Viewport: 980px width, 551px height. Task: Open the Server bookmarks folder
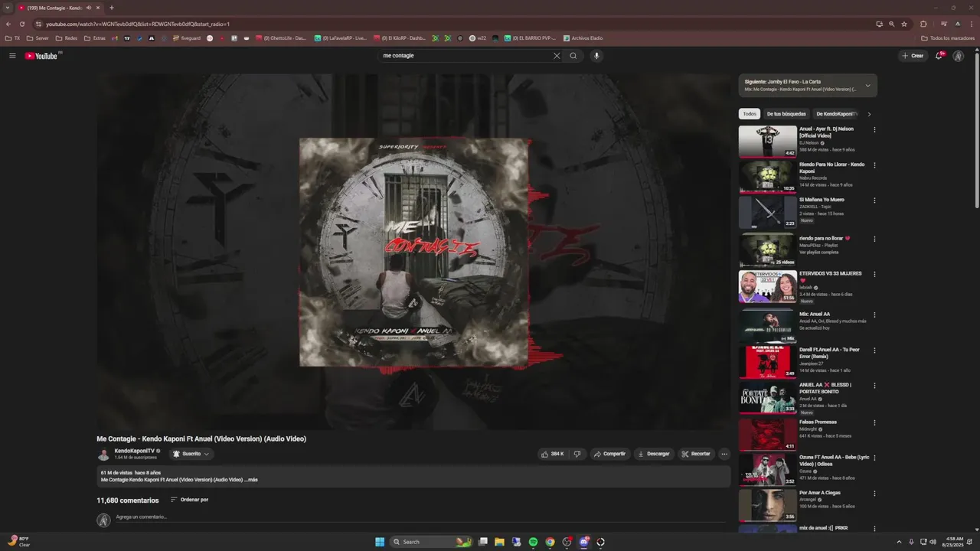[x=38, y=38]
